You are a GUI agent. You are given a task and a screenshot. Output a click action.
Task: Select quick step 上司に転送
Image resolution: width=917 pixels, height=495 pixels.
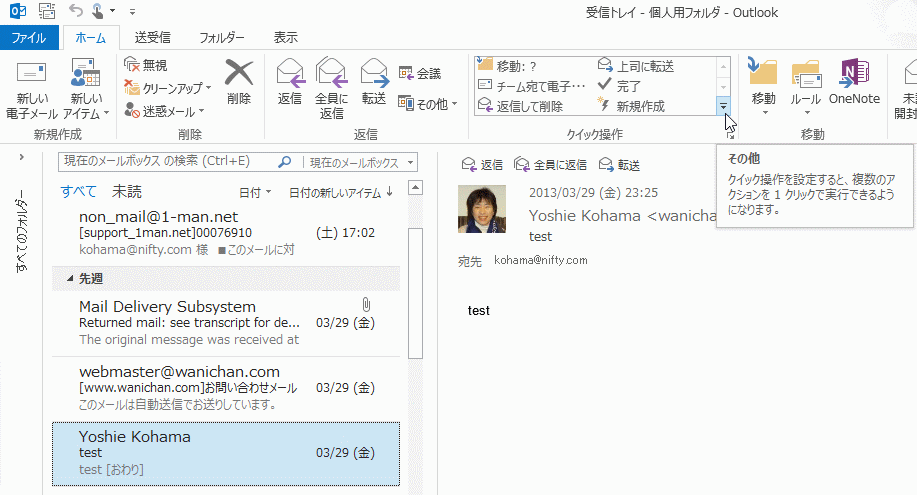(636, 66)
